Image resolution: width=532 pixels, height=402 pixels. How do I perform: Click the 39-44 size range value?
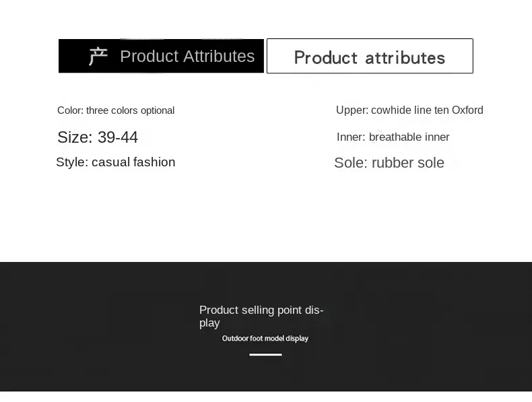click(118, 137)
